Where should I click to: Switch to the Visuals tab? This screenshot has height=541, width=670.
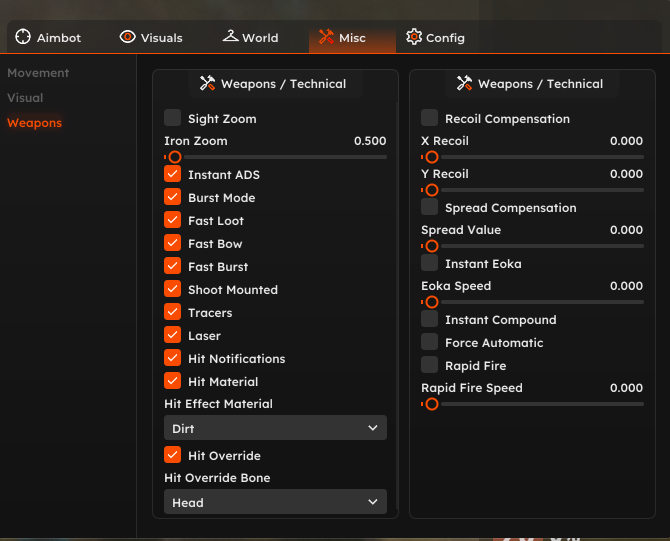click(x=151, y=38)
